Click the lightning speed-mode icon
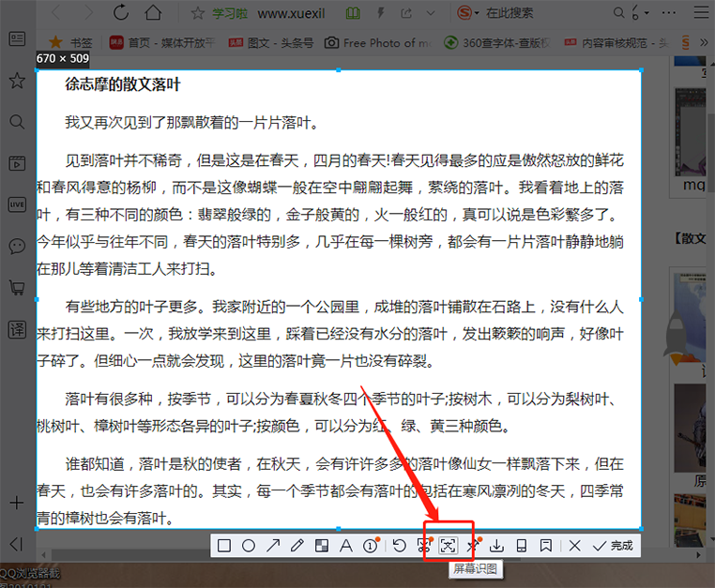Screen dimensions: 715x588 point(380,13)
